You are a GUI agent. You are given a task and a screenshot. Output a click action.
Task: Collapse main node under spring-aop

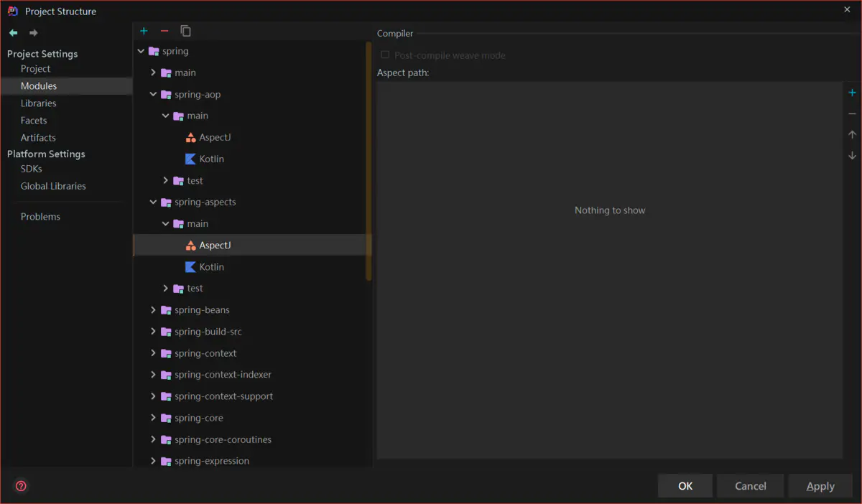[x=166, y=116]
